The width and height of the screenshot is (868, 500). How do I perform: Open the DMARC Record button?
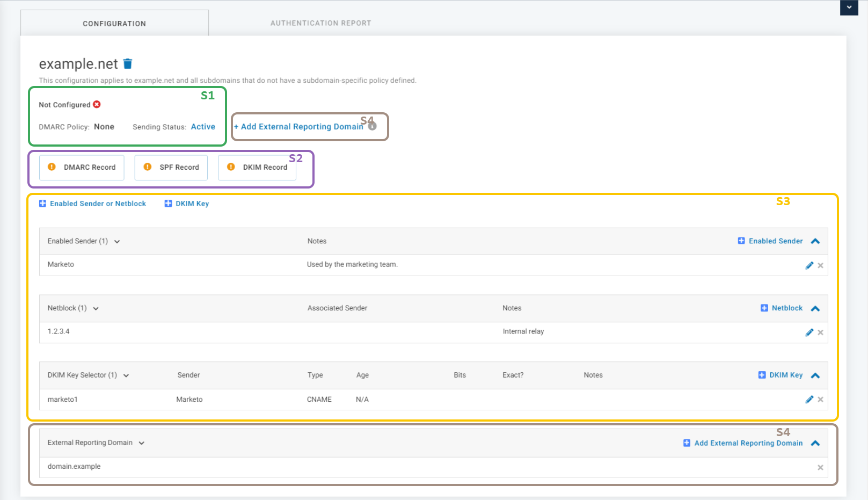[x=82, y=168]
